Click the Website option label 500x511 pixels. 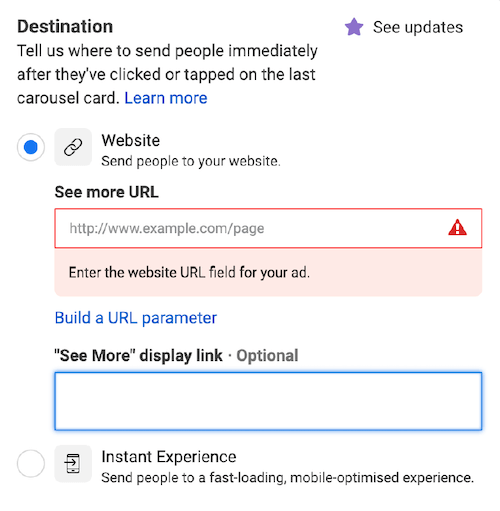(x=131, y=140)
